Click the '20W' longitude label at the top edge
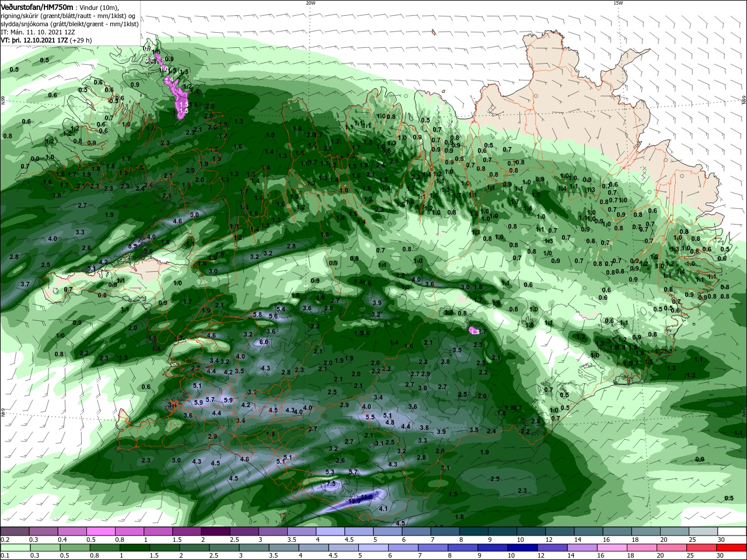The height and width of the screenshot is (560, 747). (310, 3)
